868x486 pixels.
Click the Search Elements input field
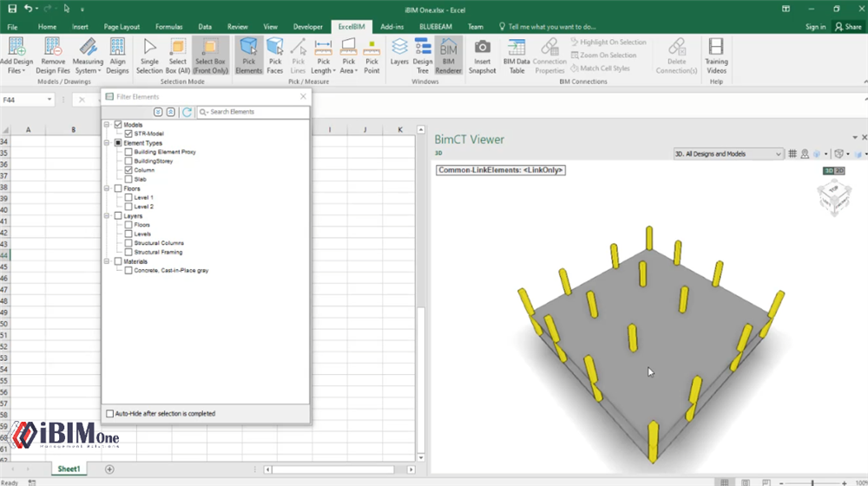tap(253, 112)
